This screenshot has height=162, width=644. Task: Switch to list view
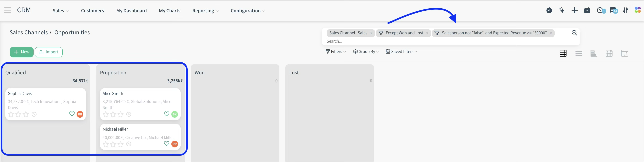[579, 53]
